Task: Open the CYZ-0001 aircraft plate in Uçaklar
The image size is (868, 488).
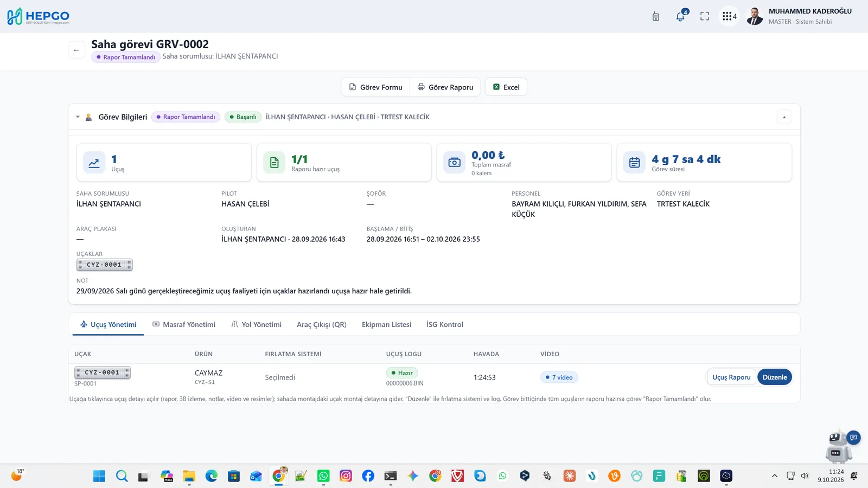Action: [x=105, y=265]
